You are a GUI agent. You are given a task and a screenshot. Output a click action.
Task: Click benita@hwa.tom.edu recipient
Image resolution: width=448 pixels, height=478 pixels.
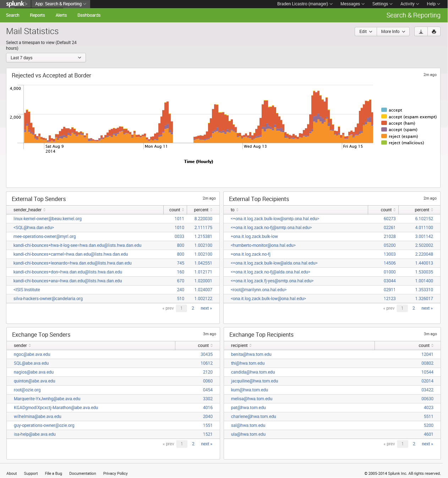point(251,354)
